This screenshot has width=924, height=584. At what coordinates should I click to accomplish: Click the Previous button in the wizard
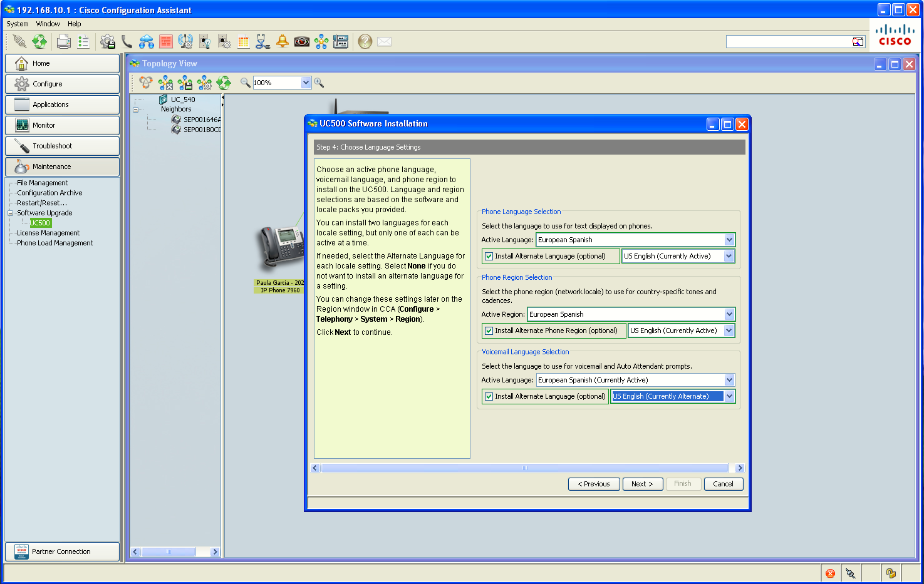point(594,484)
